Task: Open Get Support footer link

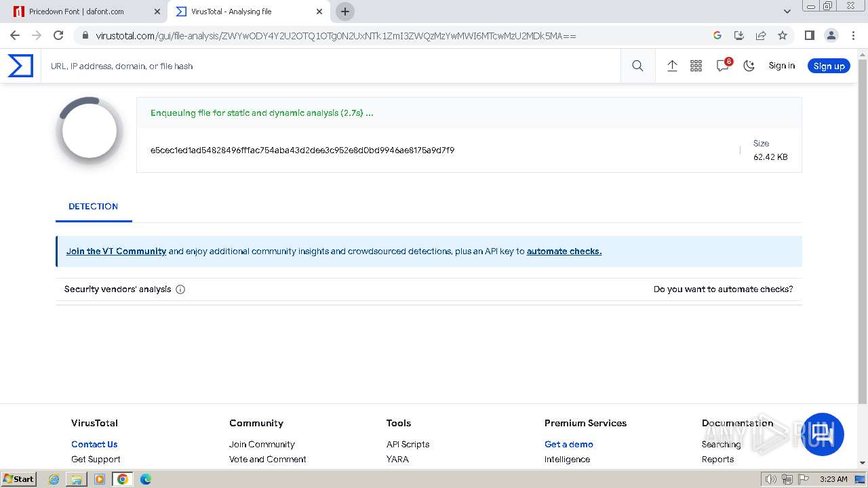Action: pos(96,460)
